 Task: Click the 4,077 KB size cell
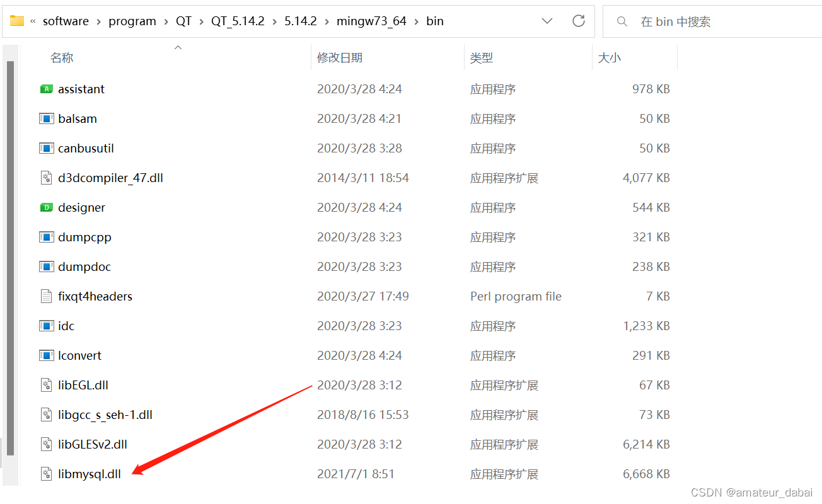click(x=646, y=178)
